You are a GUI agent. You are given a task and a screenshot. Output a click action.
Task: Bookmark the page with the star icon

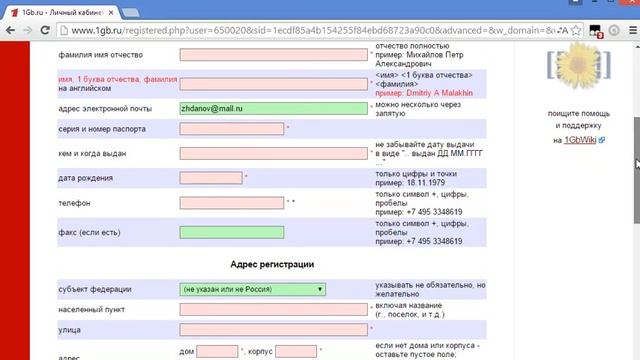(576, 30)
